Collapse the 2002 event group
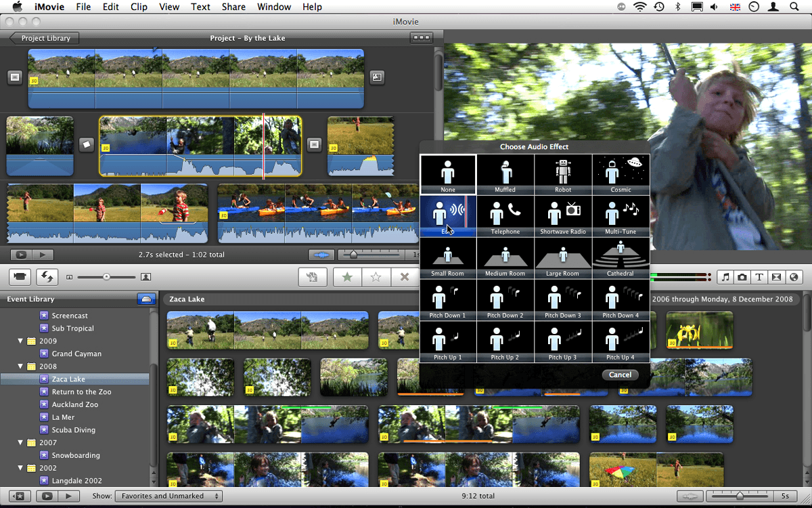The width and height of the screenshot is (812, 508). coord(21,467)
